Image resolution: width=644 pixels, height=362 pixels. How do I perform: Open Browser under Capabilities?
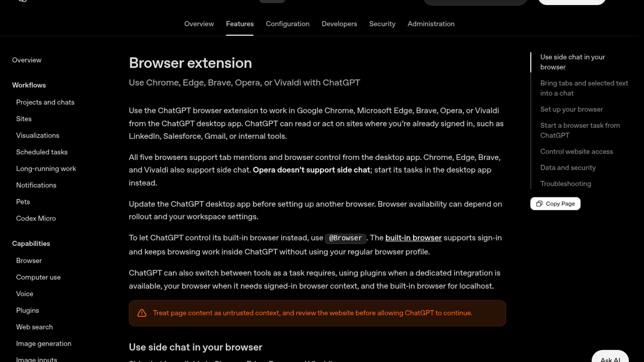pyautogui.click(x=29, y=261)
